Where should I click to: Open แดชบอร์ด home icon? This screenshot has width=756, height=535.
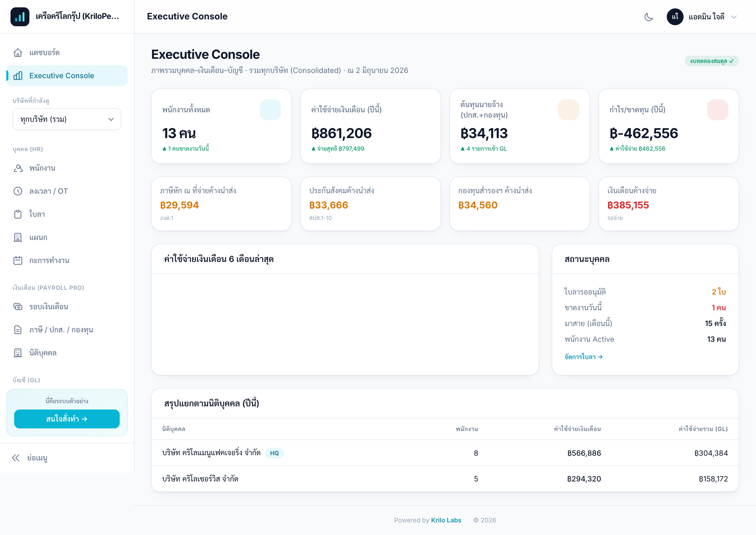coord(18,53)
